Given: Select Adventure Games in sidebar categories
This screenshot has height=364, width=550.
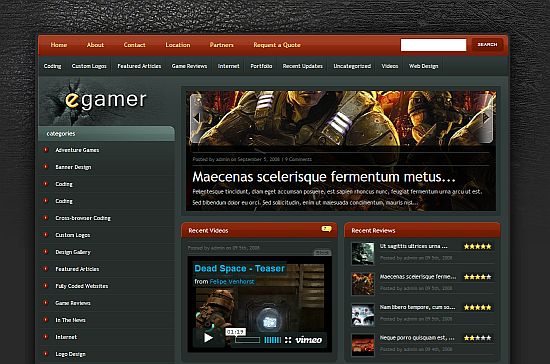Looking at the screenshot, I should tap(77, 150).
